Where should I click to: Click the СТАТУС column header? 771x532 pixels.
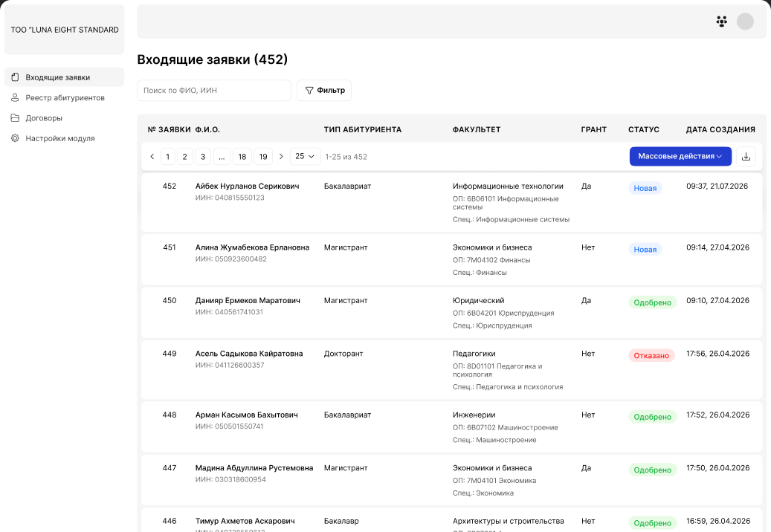tap(644, 130)
